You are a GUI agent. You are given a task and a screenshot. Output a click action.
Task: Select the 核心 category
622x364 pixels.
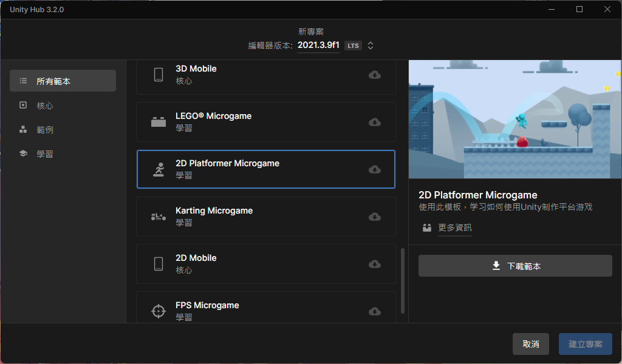coord(63,106)
